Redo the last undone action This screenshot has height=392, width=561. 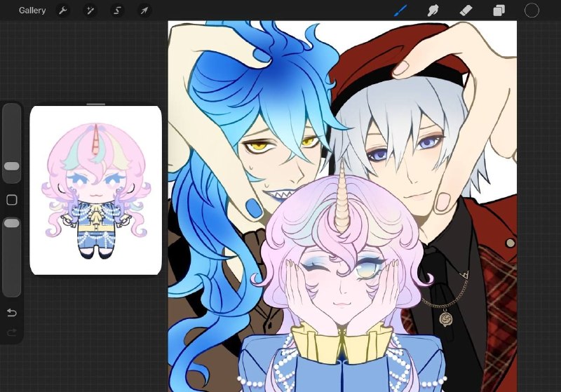pyautogui.click(x=12, y=332)
